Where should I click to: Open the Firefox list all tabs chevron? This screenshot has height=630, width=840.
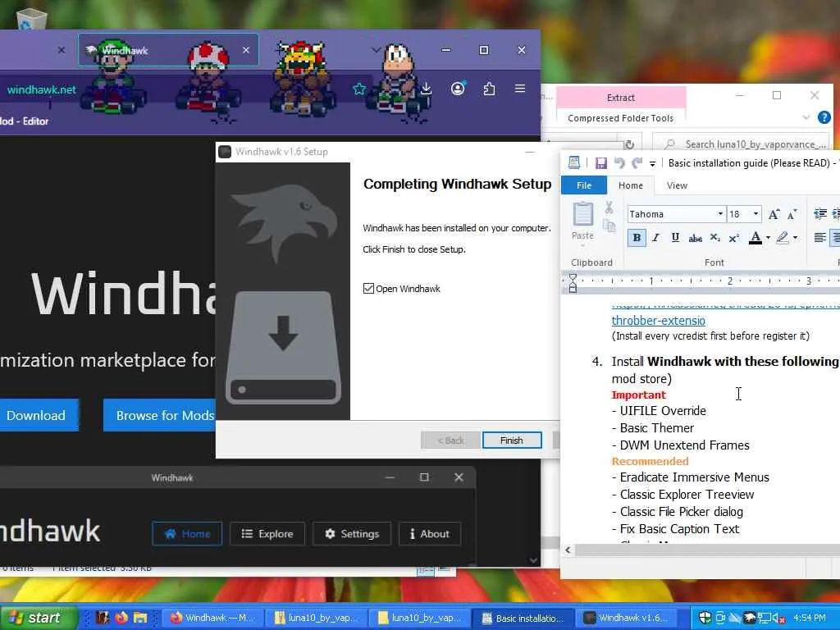[376, 50]
